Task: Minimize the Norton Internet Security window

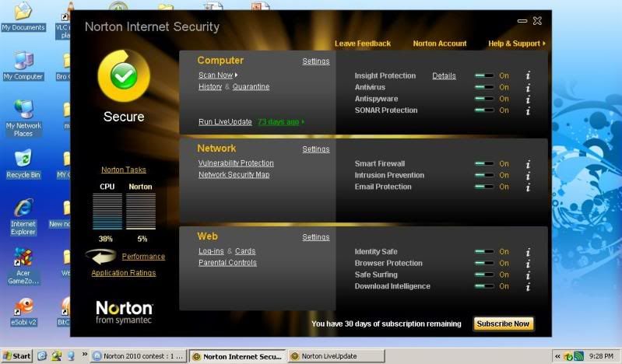Action: tap(522, 21)
